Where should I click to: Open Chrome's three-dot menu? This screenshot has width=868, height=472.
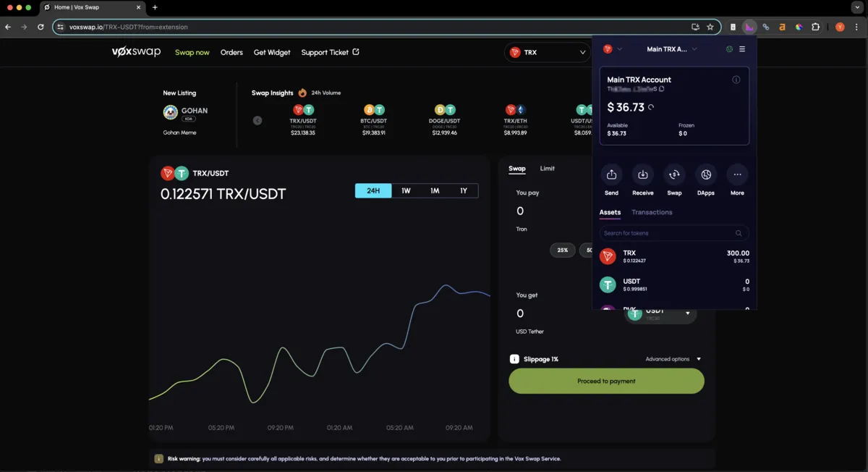pos(856,27)
